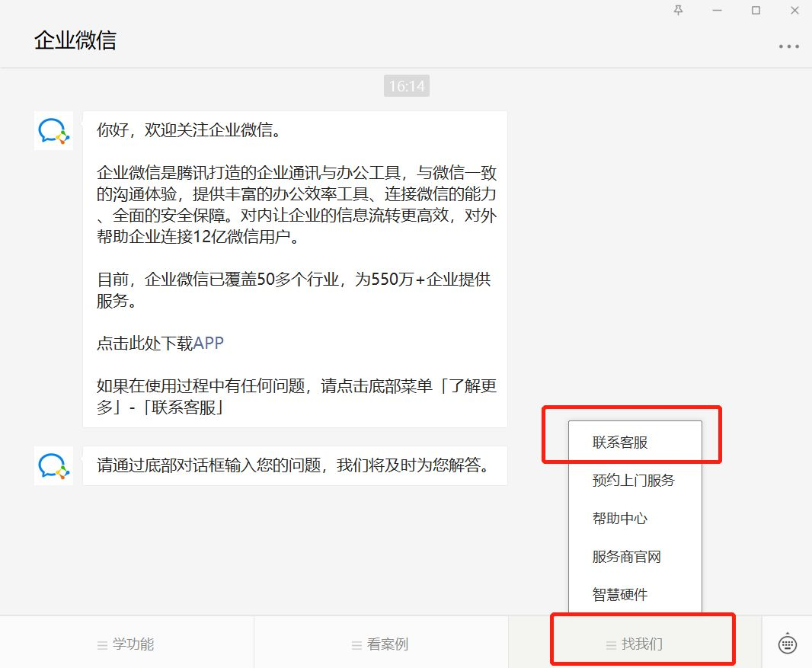Collapse the 找我们 bottom menu

(635, 644)
